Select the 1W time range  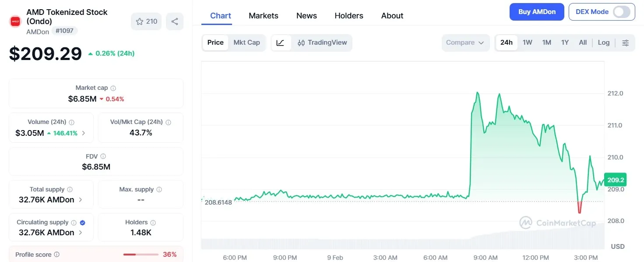tap(527, 42)
